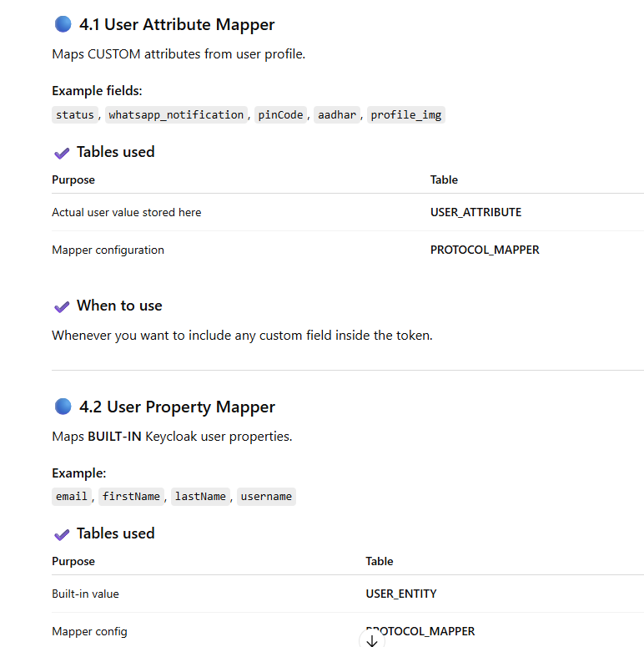
Task: Select the username code chip
Action: click(266, 497)
